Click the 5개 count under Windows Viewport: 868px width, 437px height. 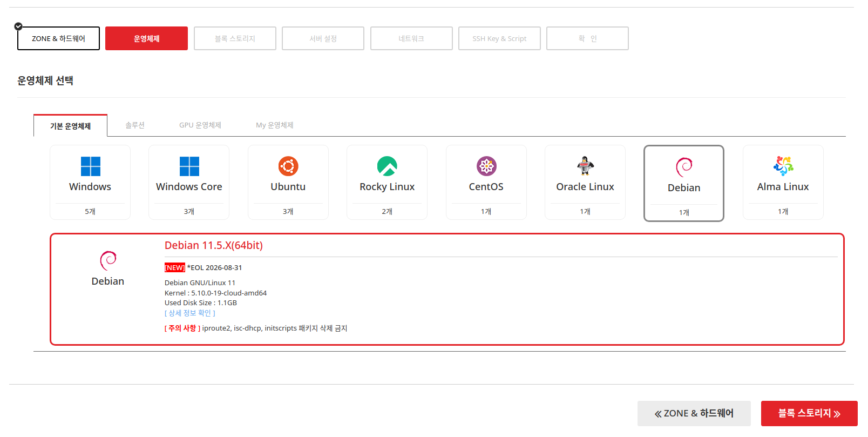90,212
